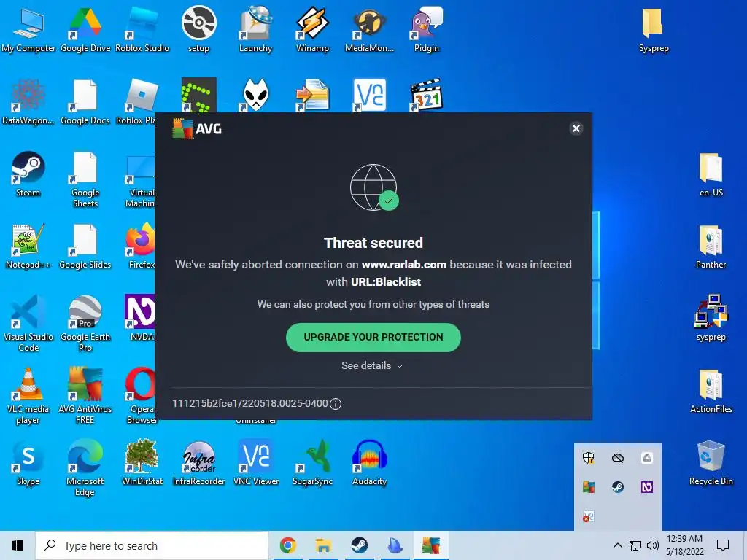Launch Visual Studio Code shortcut
The width and height of the screenshot is (747, 560).
[x=28, y=324]
